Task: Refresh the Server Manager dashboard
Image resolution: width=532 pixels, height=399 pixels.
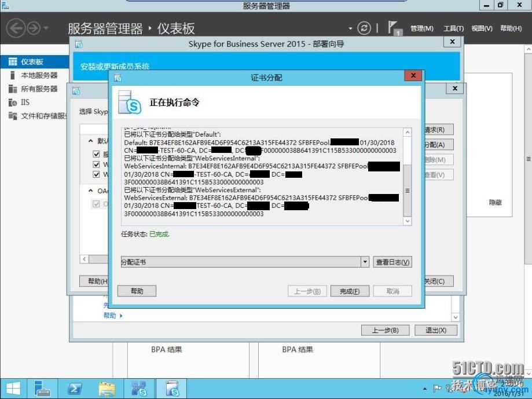Action: [364, 28]
